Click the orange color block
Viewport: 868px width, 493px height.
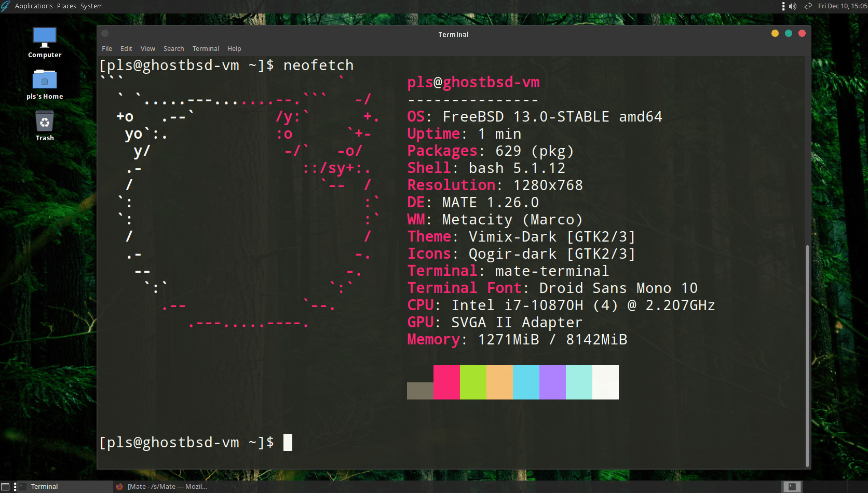click(499, 382)
